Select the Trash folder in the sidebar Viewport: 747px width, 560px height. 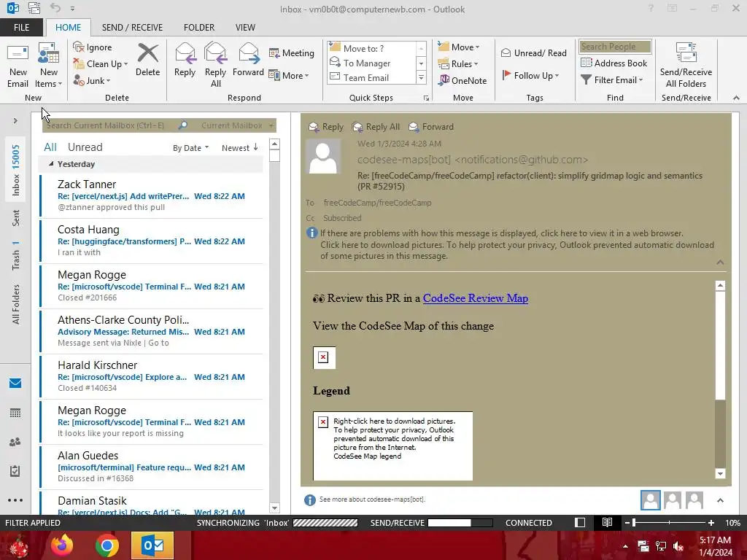click(x=16, y=255)
